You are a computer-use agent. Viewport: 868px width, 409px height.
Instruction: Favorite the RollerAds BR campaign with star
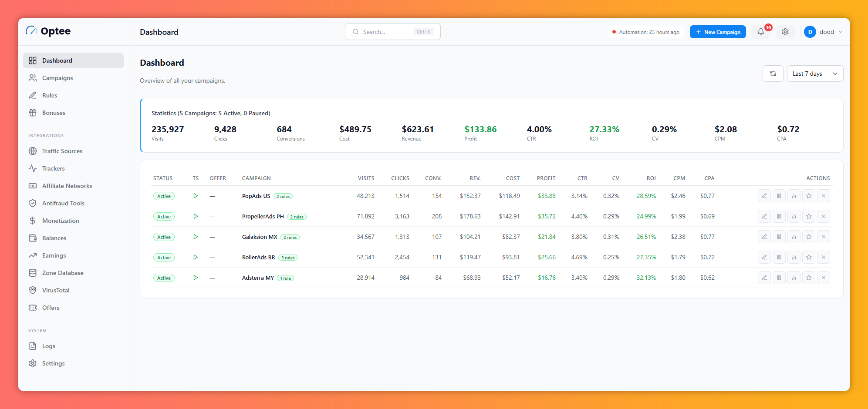809,257
